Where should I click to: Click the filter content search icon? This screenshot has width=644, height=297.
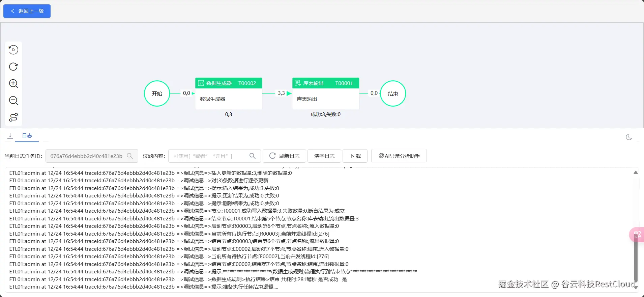(253, 156)
